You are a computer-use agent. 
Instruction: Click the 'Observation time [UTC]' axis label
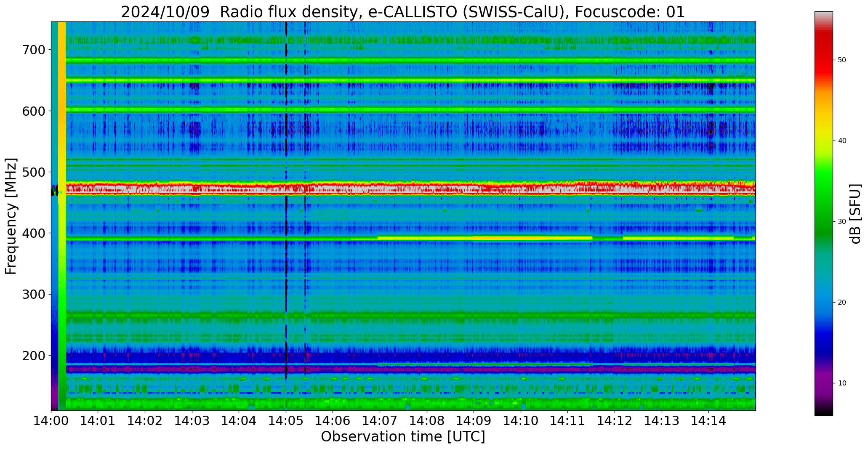[x=403, y=437]
